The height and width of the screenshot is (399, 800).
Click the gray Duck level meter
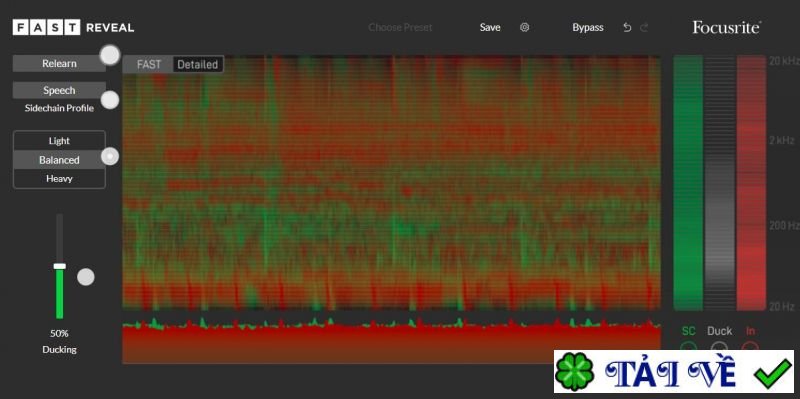pyautogui.click(x=719, y=183)
